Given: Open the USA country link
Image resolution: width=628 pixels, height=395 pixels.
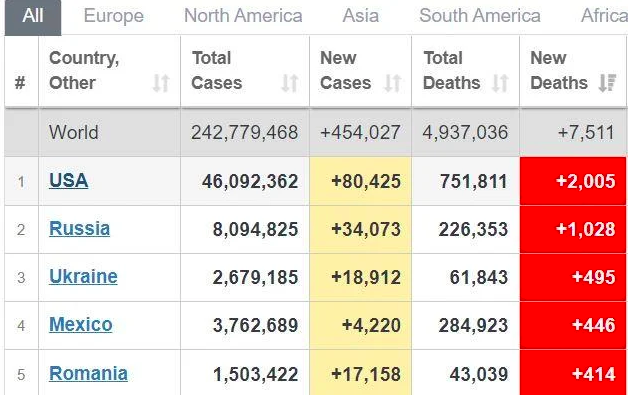Looking at the screenshot, I should [x=68, y=181].
